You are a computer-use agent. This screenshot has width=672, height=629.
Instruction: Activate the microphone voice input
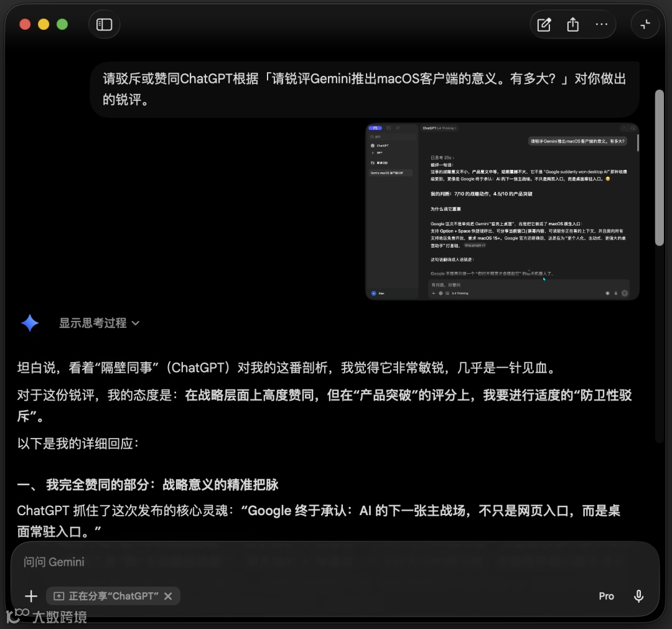[638, 596]
